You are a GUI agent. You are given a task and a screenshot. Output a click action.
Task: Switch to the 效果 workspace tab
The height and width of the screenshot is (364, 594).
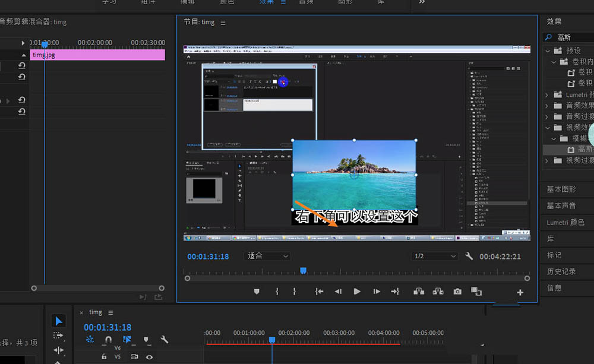point(267,2)
